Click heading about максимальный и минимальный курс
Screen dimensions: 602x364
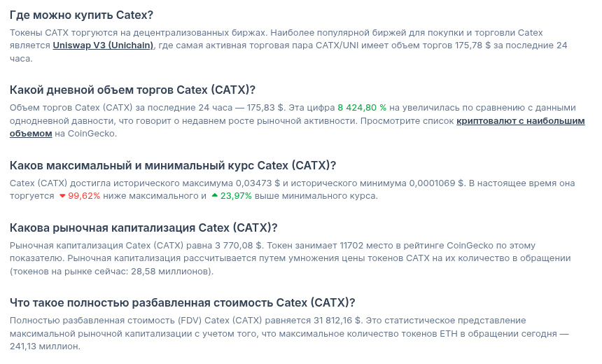pyautogui.click(x=173, y=166)
